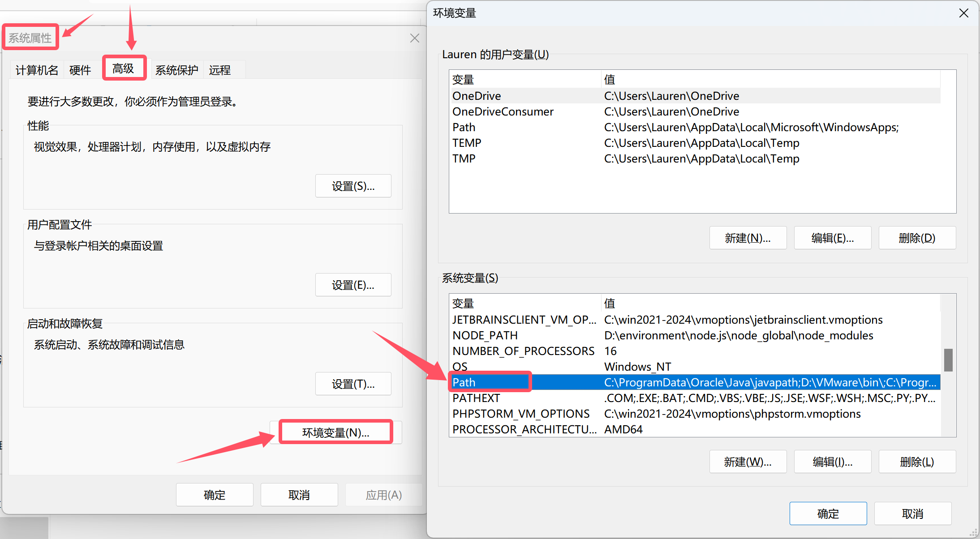Close the 环境变量 dialog
Screen dimensions: 980x539
pyautogui.click(x=963, y=13)
